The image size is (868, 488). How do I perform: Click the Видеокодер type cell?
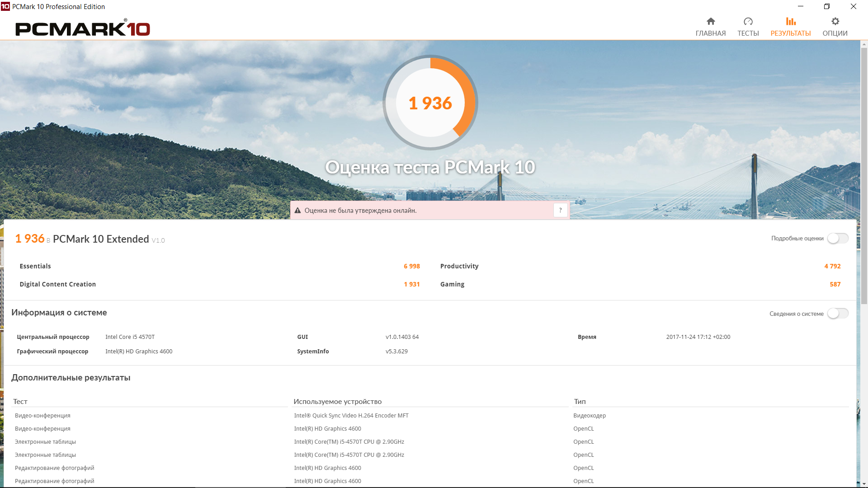[x=590, y=416]
